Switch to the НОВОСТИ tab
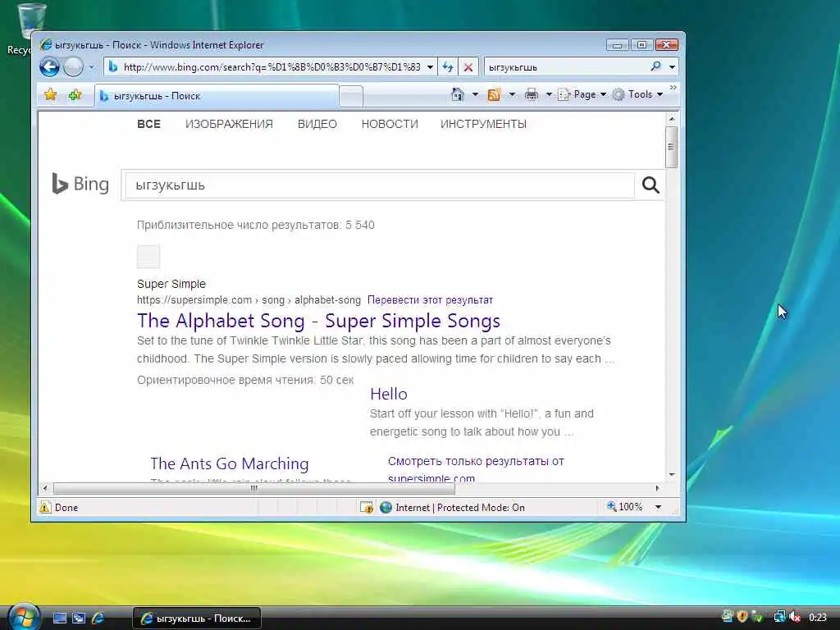The image size is (840, 630). 390,125
